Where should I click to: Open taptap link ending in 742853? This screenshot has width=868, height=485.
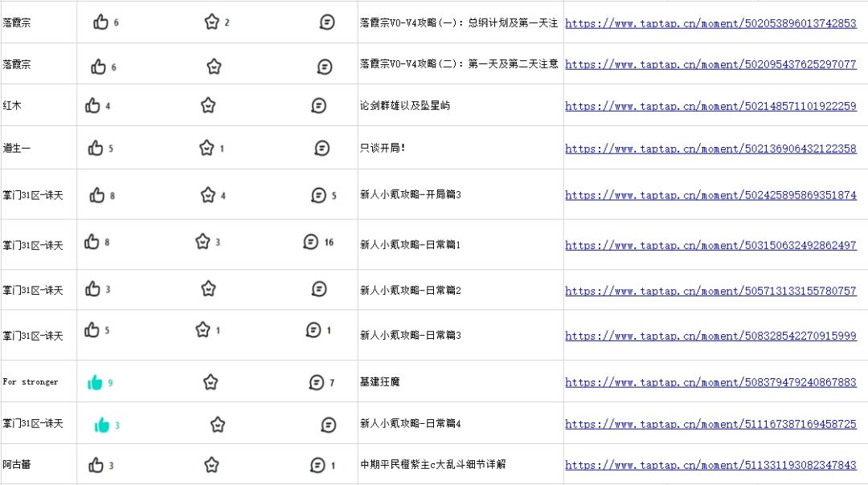pyautogui.click(x=710, y=23)
